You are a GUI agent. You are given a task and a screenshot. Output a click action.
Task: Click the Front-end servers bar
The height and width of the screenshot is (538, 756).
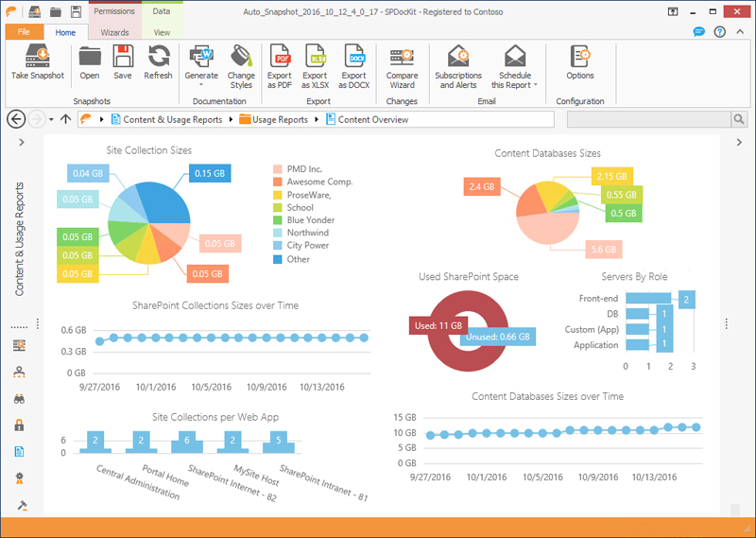648,299
